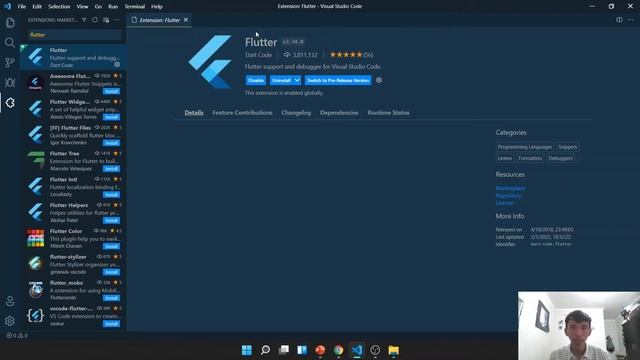
Task: Click the Debuggers category tag
Action: 560,158
